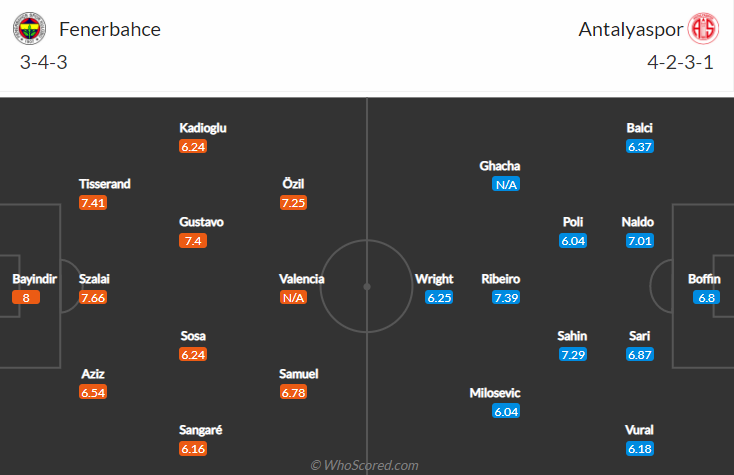734x475 pixels.
Task: Click Sangaré's 6.16 rating badge
Action: pyautogui.click(x=193, y=448)
